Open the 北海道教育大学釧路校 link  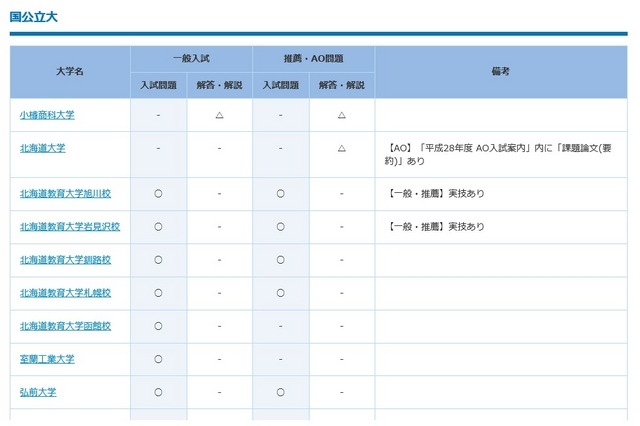[x=65, y=260]
